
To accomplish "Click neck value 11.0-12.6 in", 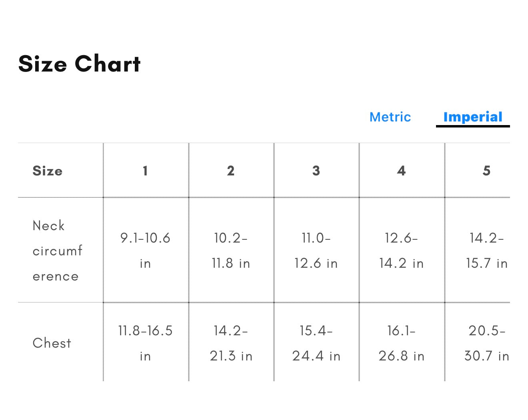I will click(x=316, y=251).
